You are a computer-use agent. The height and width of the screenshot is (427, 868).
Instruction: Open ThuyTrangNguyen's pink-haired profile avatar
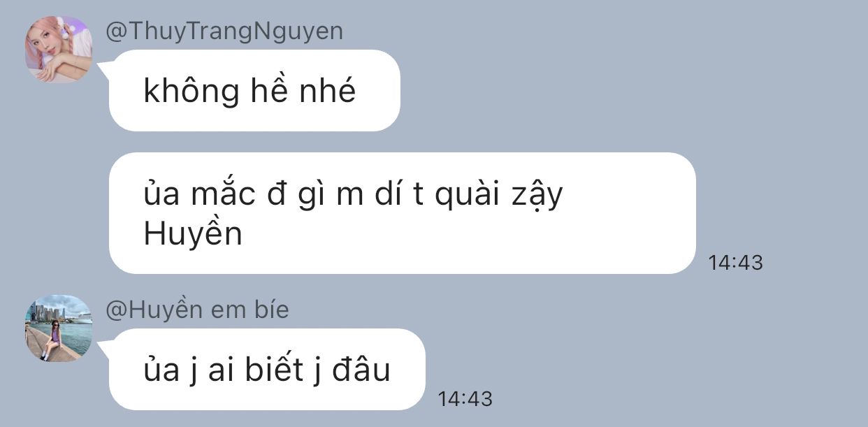pos(59,49)
